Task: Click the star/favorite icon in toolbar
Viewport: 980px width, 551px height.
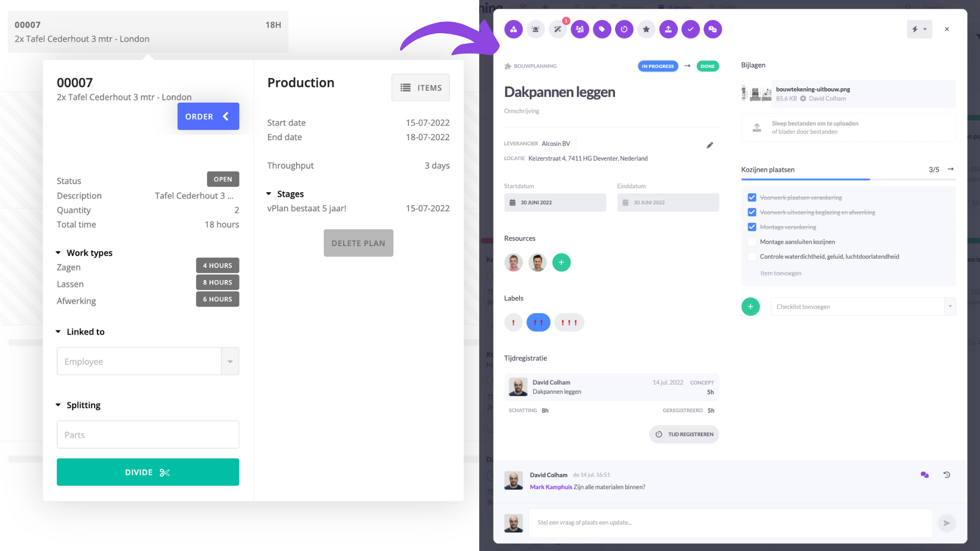Action: click(x=645, y=29)
